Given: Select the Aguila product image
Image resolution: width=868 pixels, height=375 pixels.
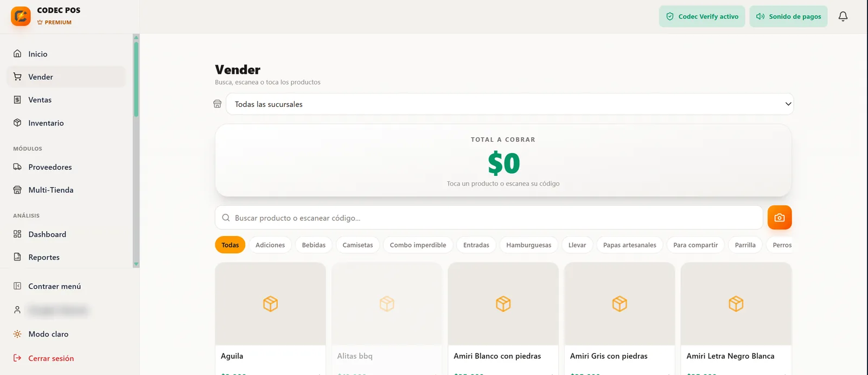Looking at the screenshot, I should (x=270, y=304).
